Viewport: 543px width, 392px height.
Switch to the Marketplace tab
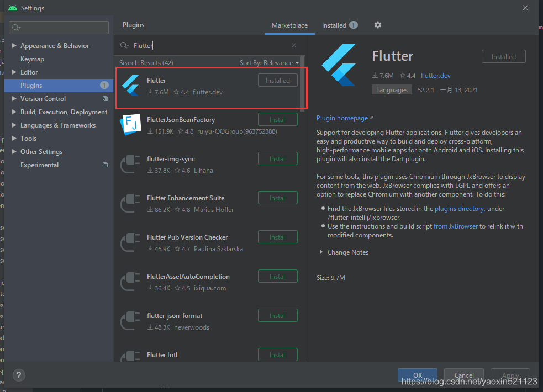(289, 25)
